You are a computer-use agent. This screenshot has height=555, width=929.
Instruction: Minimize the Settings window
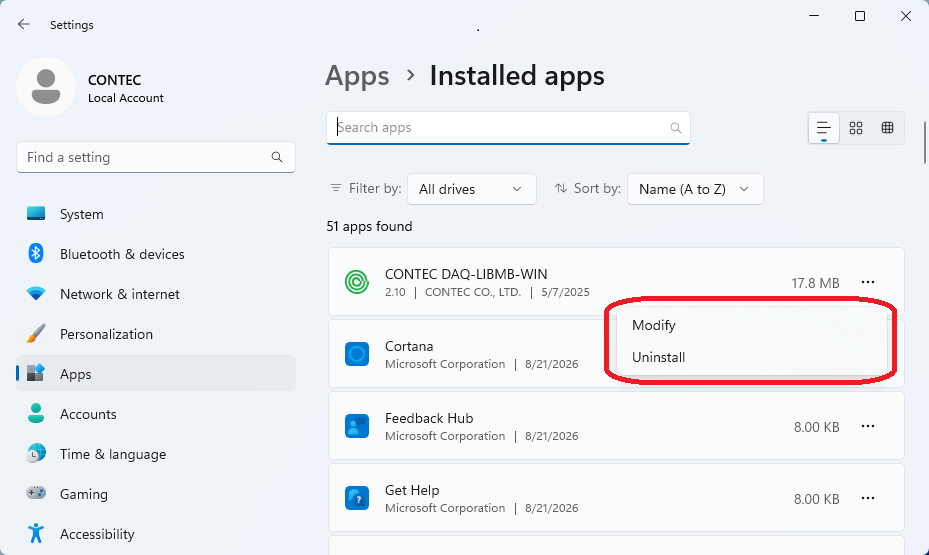coord(814,16)
